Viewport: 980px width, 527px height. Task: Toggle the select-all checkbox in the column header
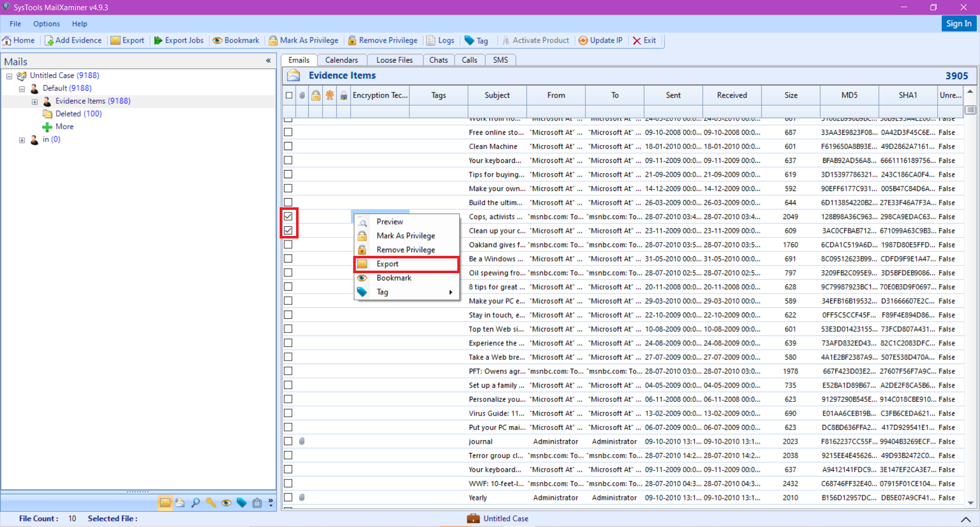pyautogui.click(x=289, y=95)
